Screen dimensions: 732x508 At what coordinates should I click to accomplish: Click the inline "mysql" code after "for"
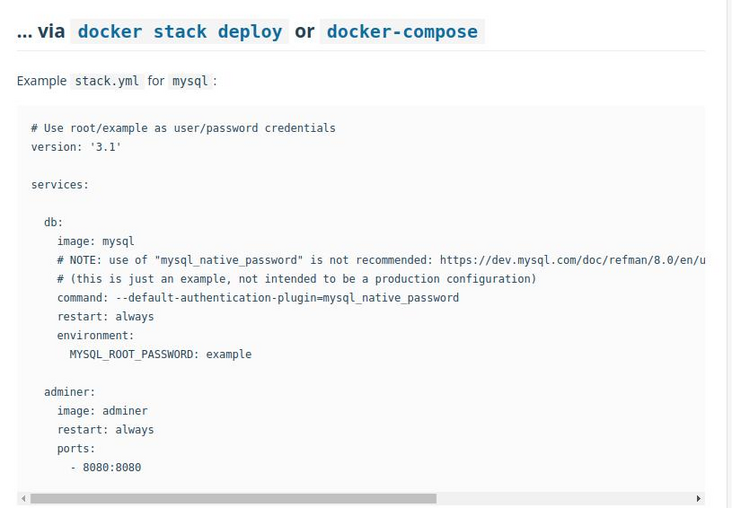tap(190, 81)
